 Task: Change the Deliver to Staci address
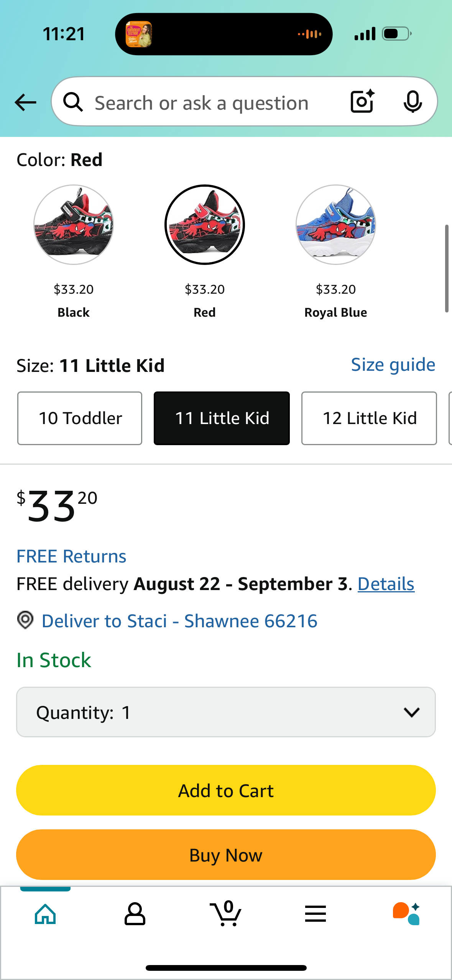179,621
